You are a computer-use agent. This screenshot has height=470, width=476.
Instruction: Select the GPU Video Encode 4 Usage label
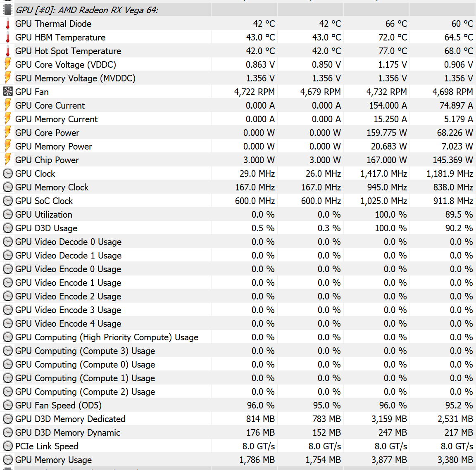[68, 324]
